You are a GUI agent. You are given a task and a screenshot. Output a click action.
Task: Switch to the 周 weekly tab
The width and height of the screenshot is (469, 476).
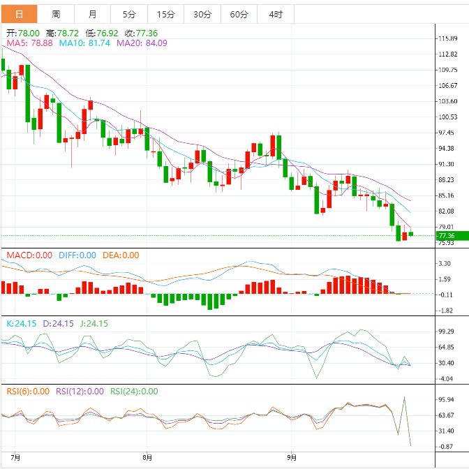56,14
